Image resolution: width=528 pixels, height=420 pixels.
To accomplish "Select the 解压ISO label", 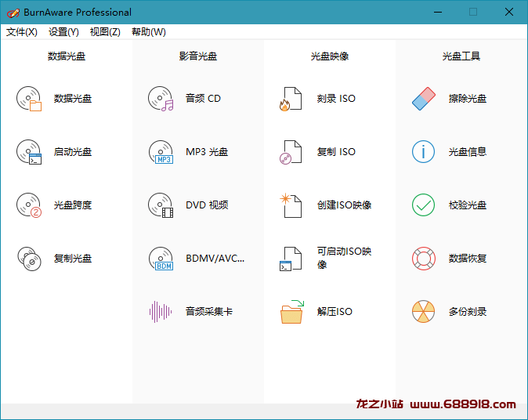I will pos(335,312).
